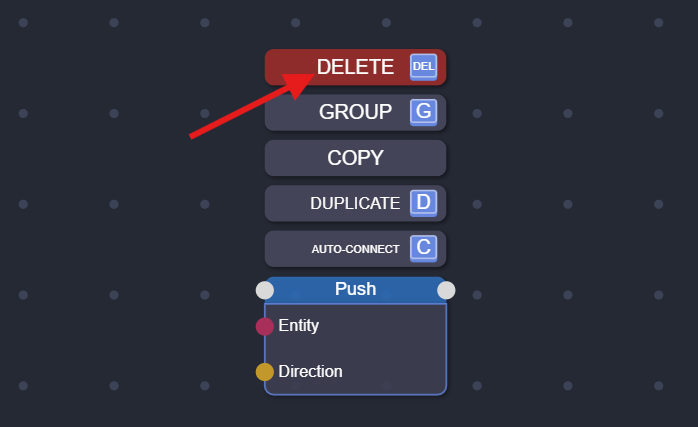This screenshot has width=698, height=427.
Task: Click the Direction label on Push node
Action: tap(310, 371)
